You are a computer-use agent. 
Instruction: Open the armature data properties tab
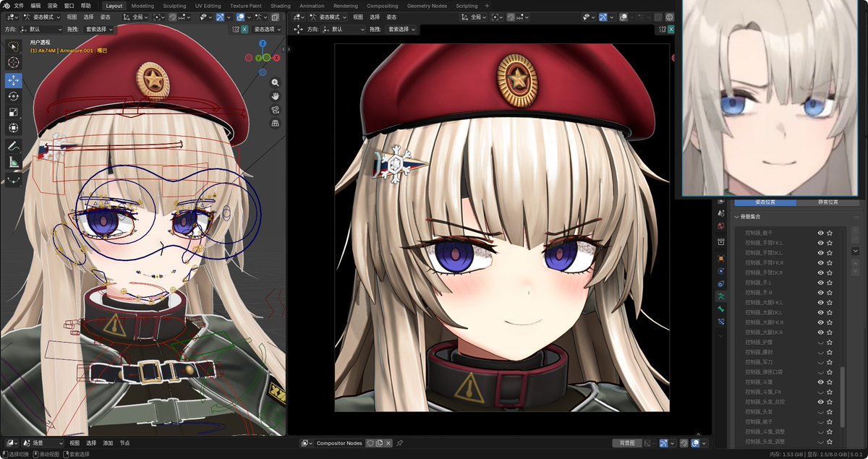coord(721,296)
